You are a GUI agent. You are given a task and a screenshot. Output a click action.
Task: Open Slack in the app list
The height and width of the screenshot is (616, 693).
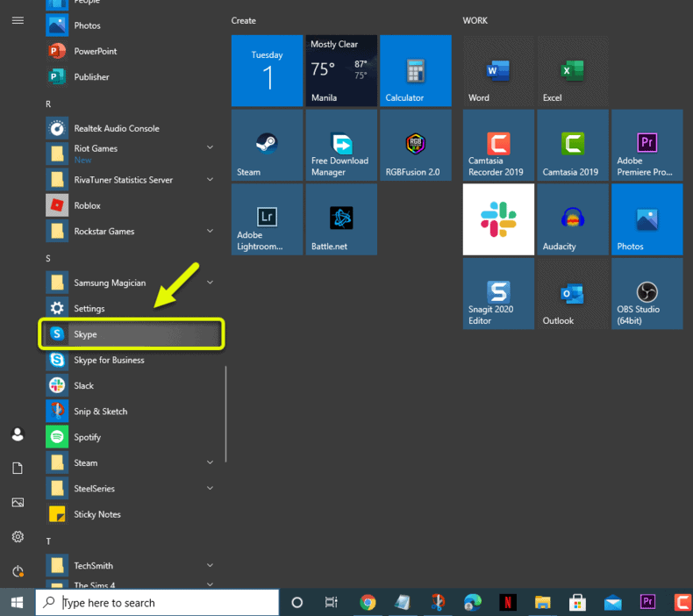132,385
